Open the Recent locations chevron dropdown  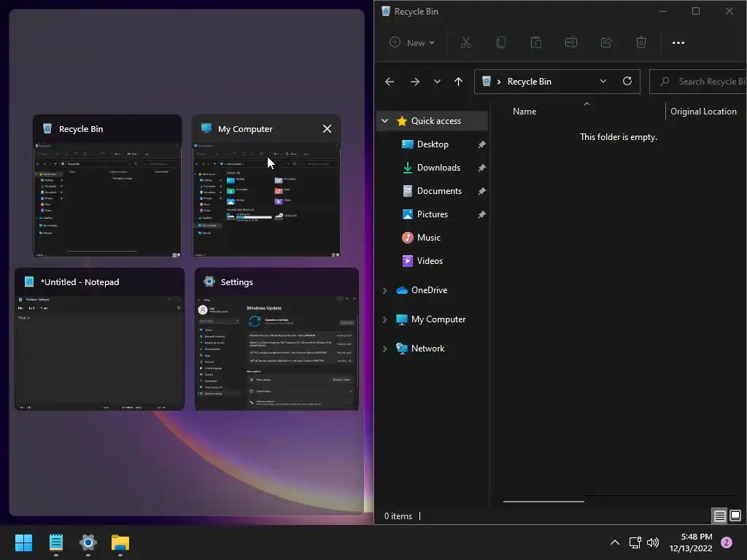coord(437,82)
